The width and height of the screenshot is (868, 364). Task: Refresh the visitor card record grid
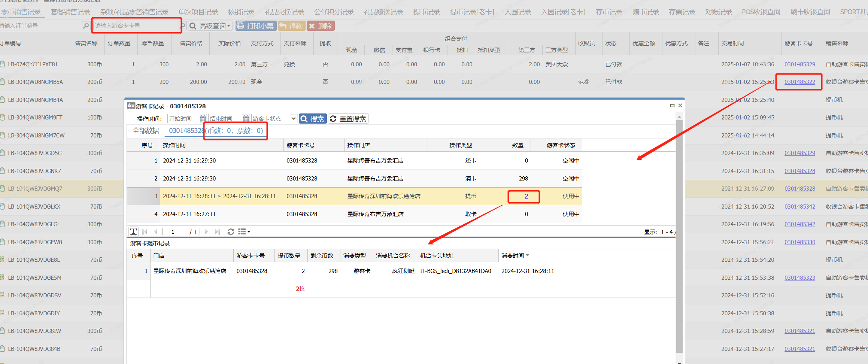(231, 232)
